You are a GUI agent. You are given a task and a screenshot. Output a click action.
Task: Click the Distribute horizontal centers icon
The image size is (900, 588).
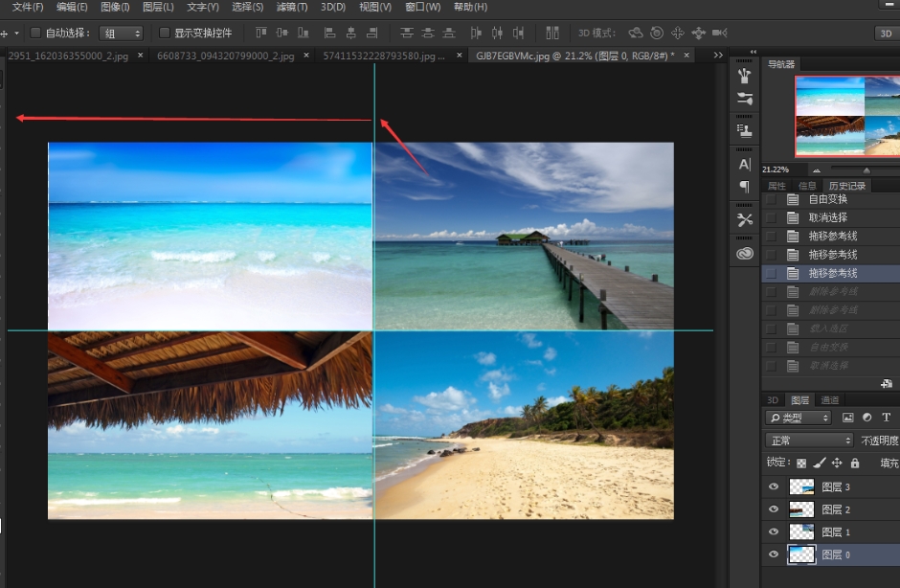(x=497, y=33)
